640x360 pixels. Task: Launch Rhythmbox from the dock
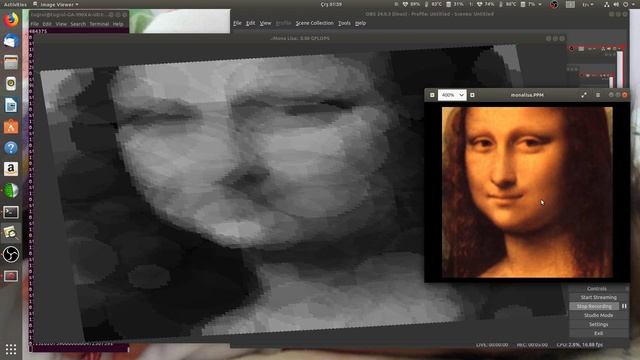point(11,84)
